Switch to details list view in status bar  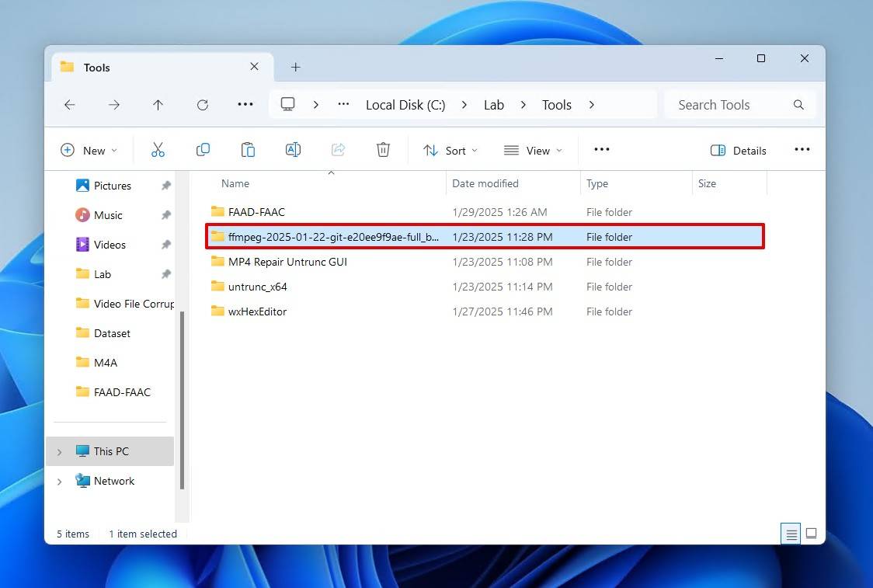pyautogui.click(x=791, y=534)
